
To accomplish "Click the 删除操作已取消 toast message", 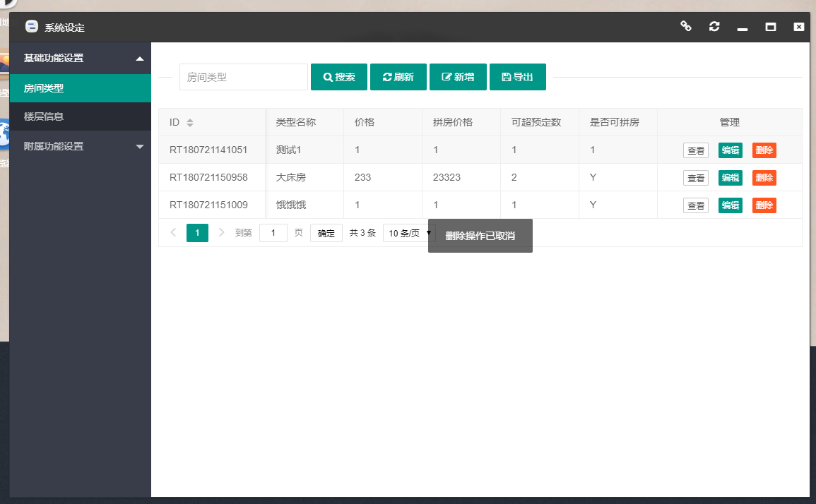I will tap(480, 236).
